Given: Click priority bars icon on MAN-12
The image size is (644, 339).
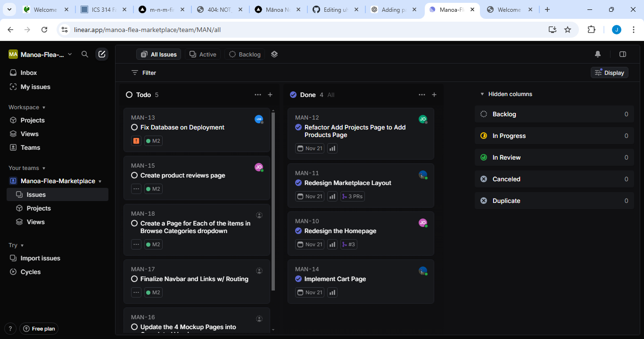Looking at the screenshot, I should point(332,148).
